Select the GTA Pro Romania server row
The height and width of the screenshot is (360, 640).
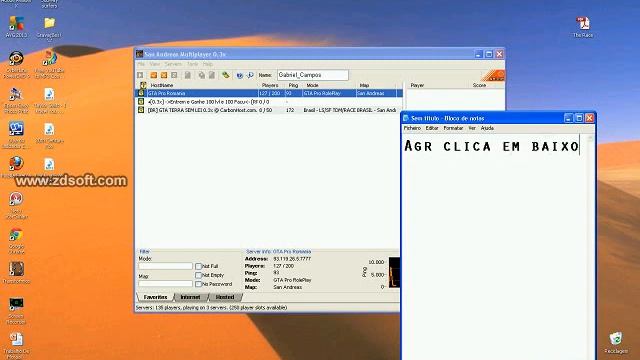(x=269, y=93)
